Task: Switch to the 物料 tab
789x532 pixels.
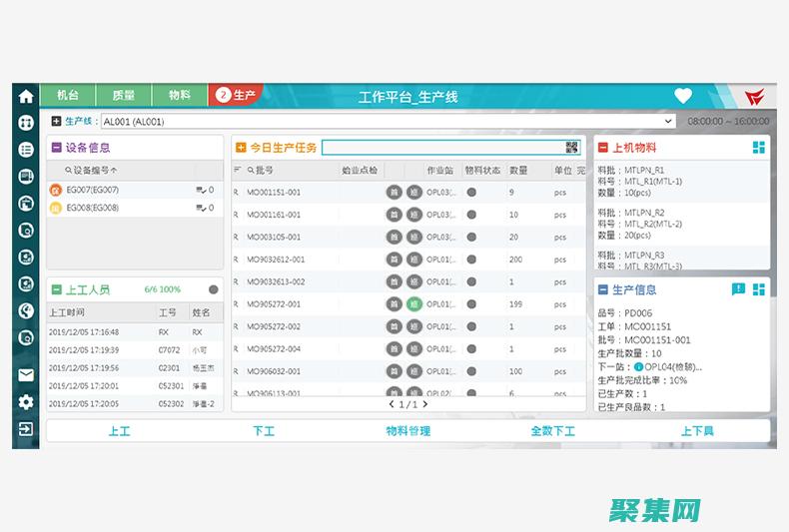Action: tap(180, 96)
